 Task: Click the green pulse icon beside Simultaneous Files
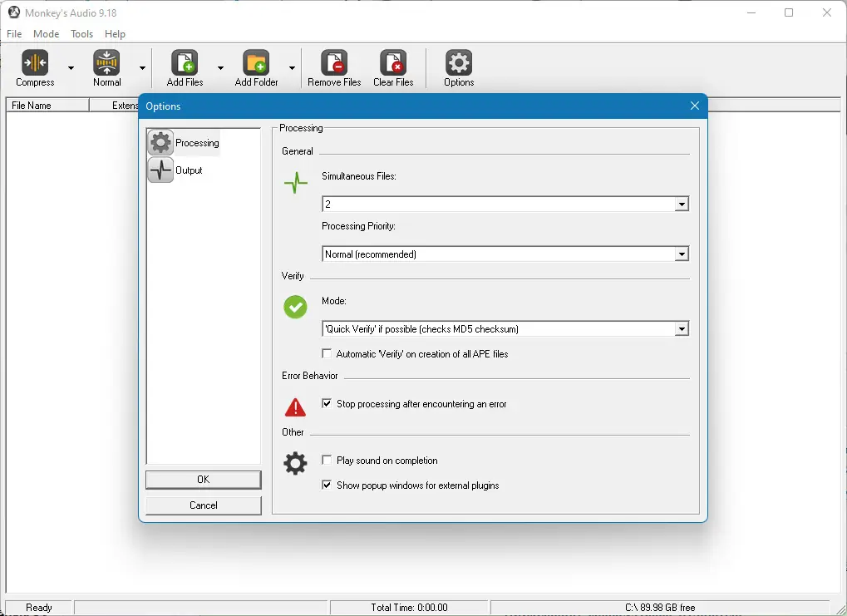point(295,183)
